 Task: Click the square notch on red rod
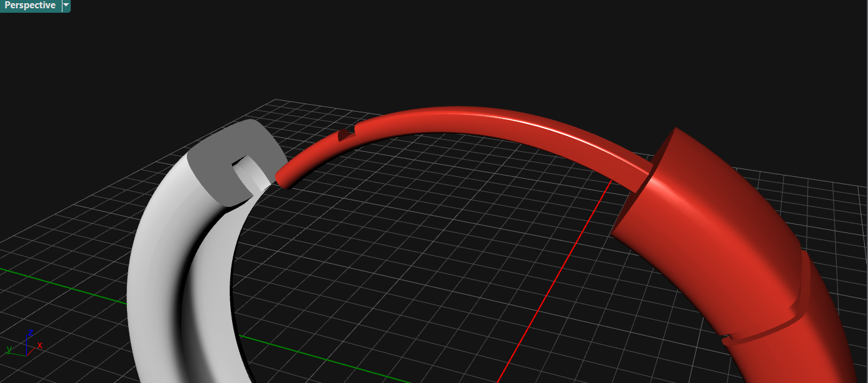tap(346, 134)
